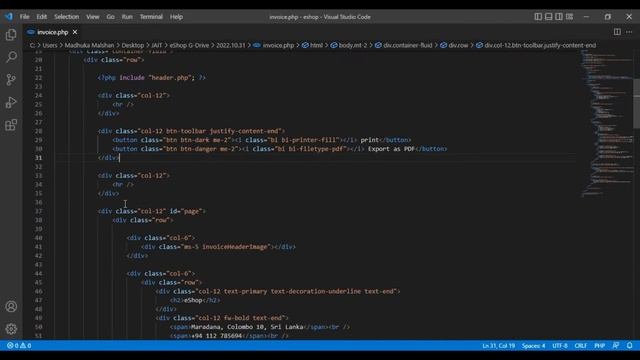Open the Search view in activity bar
This screenshot has width=640, height=360.
(11, 57)
